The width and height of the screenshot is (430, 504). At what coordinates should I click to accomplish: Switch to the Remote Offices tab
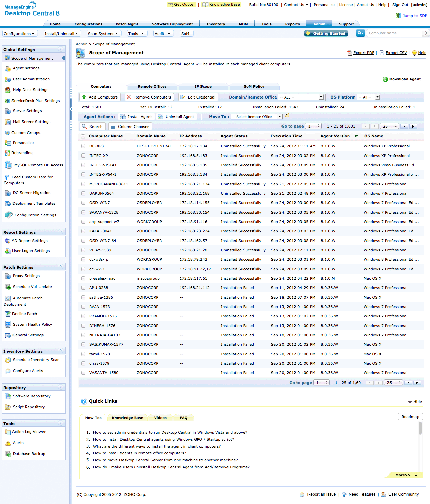pos(152,87)
